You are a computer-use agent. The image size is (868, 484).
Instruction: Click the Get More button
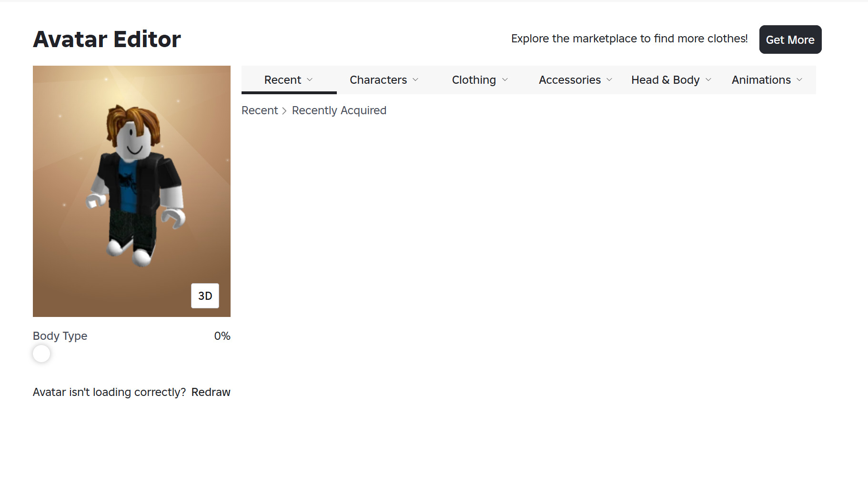(790, 40)
